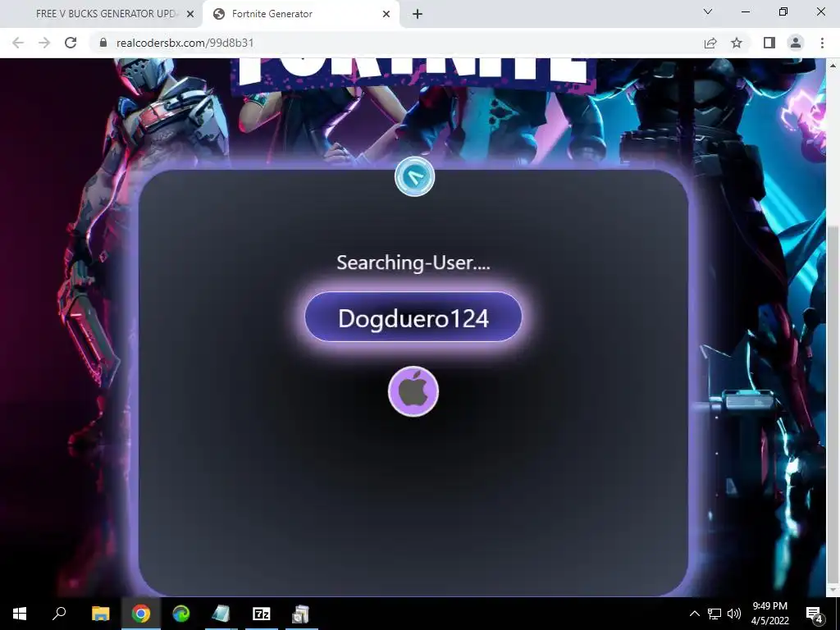The width and height of the screenshot is (840, 630).
Task: Click the network status tray icon
Action: tap(714, 614)
